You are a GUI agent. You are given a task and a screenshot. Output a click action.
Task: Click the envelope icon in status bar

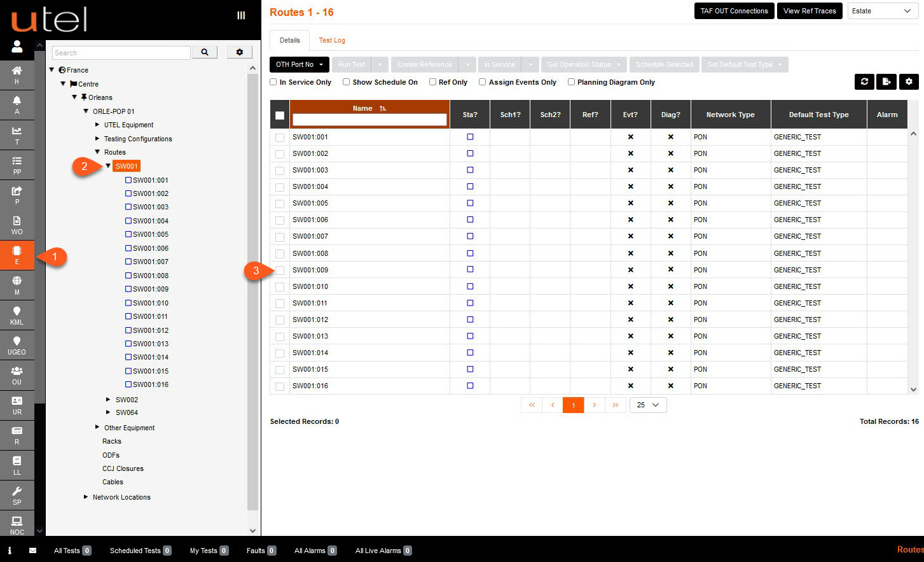pyautogui.click(x=32, y=551)
